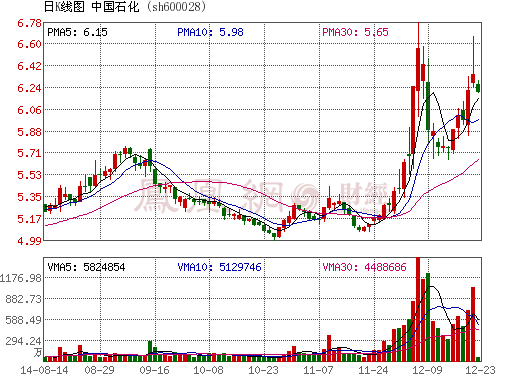
Task: Click the VMA10: 5129746 volume label
Action: [x=219, y=267]
